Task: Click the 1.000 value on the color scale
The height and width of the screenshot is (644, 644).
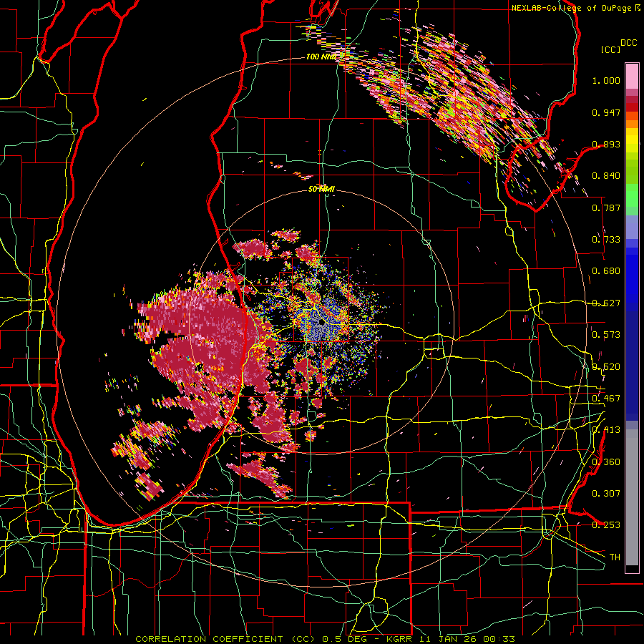Action: tap(606, 80)
